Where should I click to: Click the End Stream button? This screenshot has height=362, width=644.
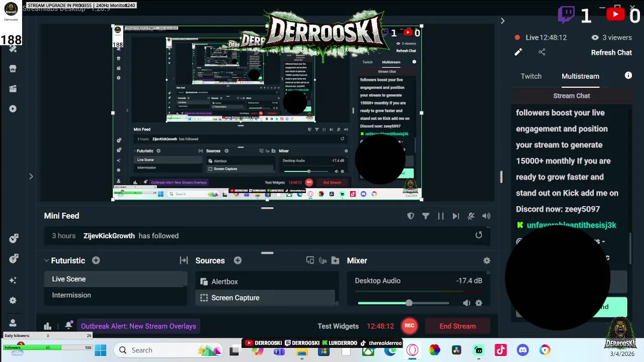(457, 326)
